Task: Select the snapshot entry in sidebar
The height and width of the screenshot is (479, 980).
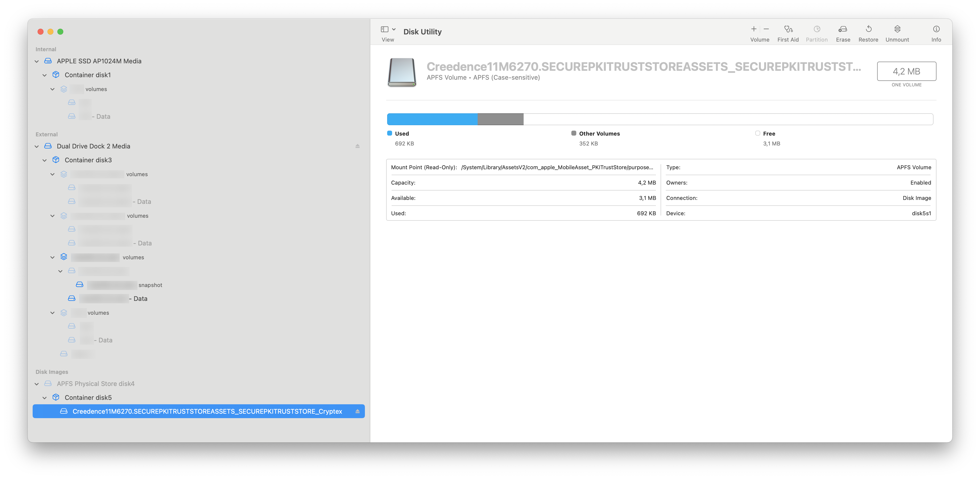Action: (x=150, y=285)
